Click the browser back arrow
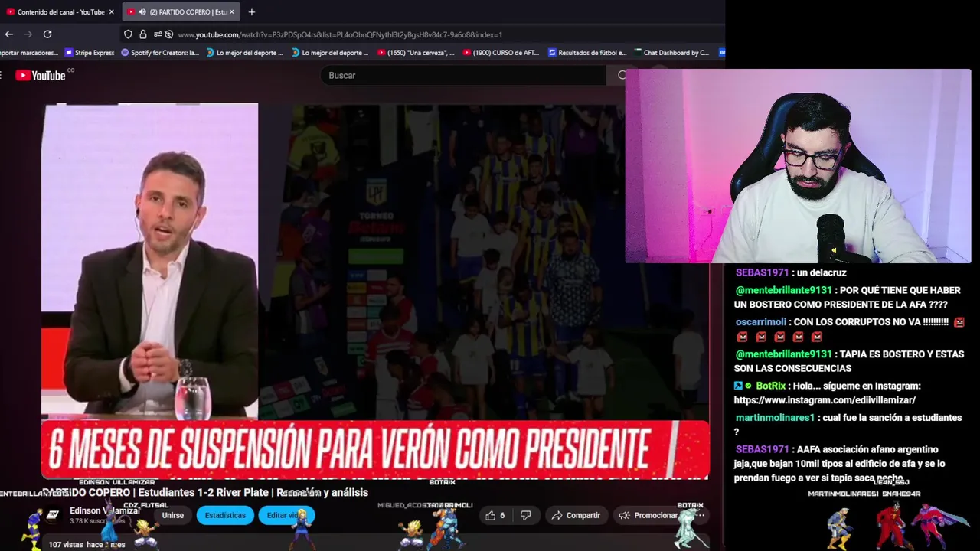The height and width of the screenshot is (551, 980). click(9, 34)
